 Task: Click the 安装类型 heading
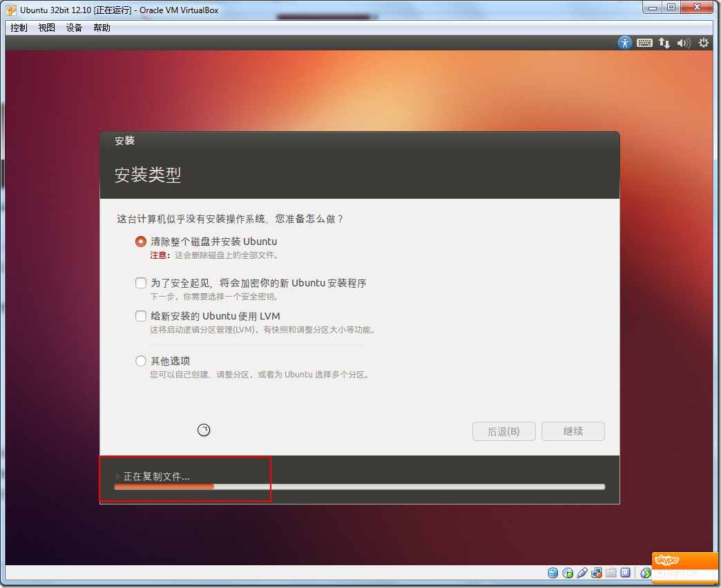pos(148,175)
